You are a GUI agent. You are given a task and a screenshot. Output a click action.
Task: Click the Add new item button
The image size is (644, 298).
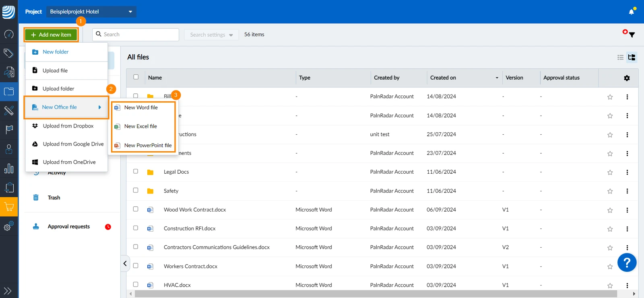pos(51,35)
